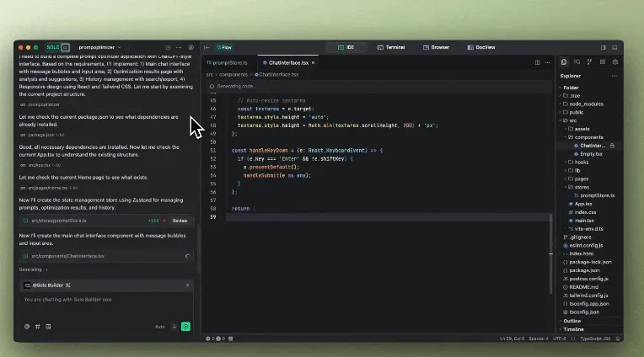Screen dimensions: 644x357
Task: Expand the Outline section
Action: point(571,321)
